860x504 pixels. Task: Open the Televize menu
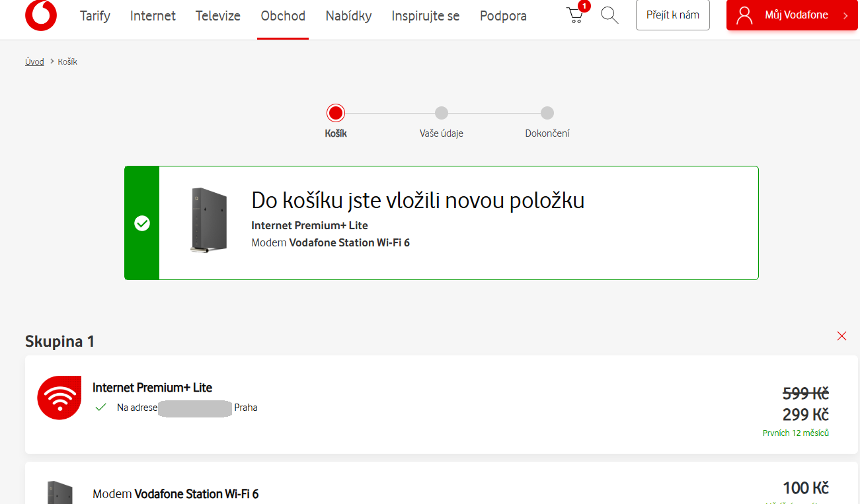point(218,16)
